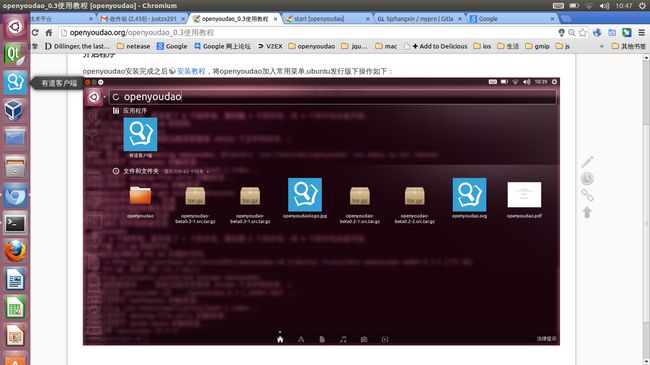Viewport: 650px width, 365px height.
Task: Open the battery indicator in top panel
Action: tap(574, 6)
